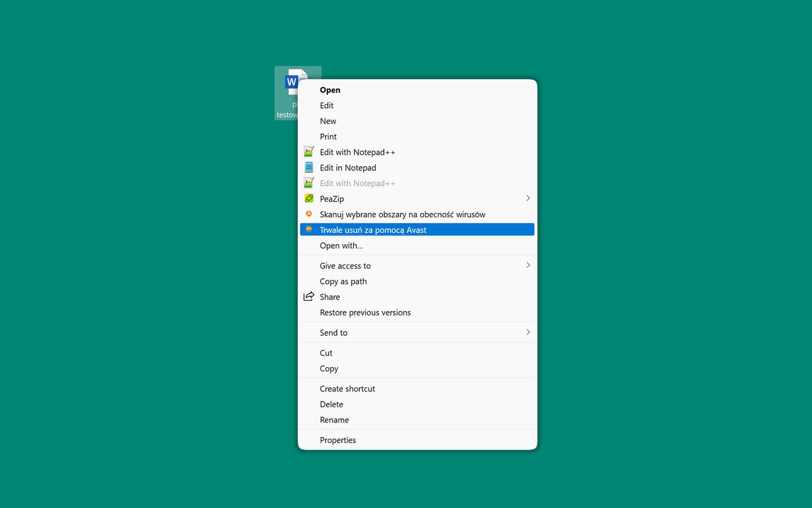The image size is (812, 508).
Task: Select Copy as path
Action: (343, 281)
